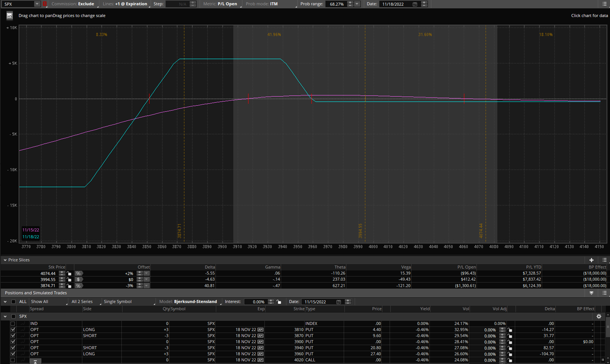Click the percent offset icon on 3874.71 slice
This screenshot has height=364, width=610.
78,286
